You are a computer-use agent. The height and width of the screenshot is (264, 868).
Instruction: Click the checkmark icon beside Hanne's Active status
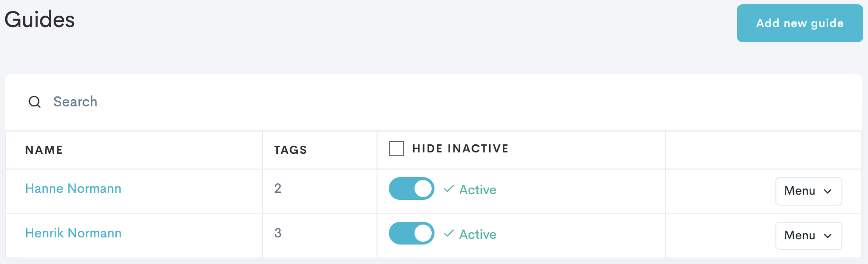(449, 189)
